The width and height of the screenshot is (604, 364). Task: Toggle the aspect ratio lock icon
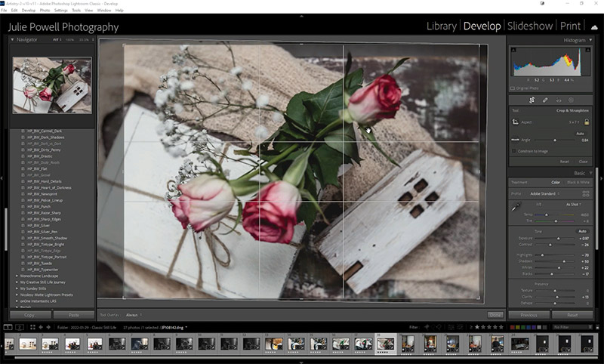(587, 122)
